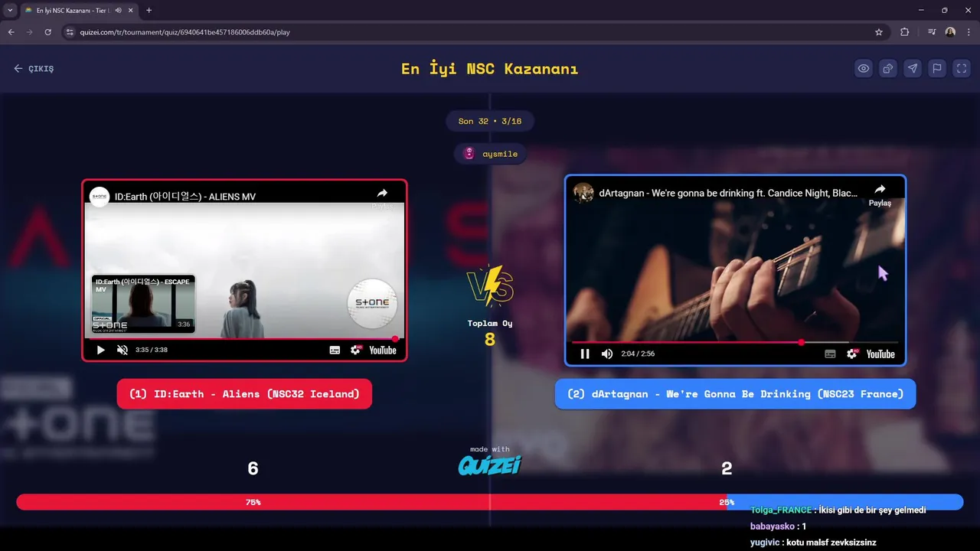Viewport: 980px width, 551px height.
Task: Click the flag report icon
Action: click(937, 68)
